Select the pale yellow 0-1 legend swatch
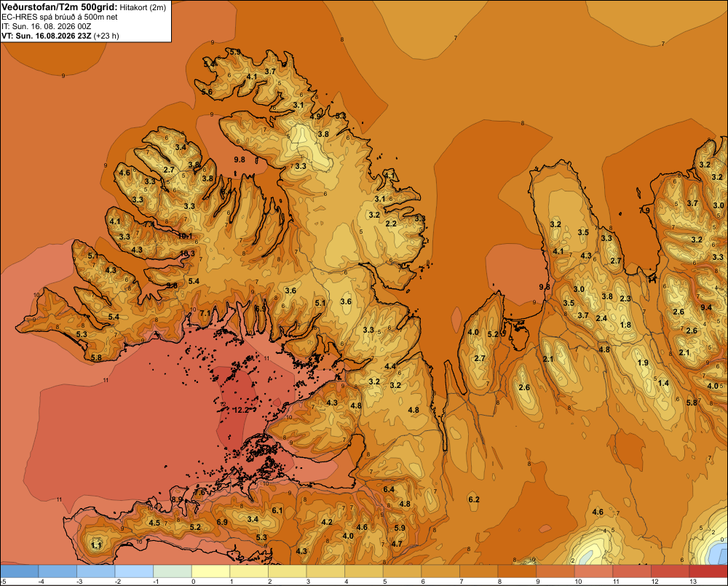This screenshot has width=728, height=586. click(x=211, y=571)
